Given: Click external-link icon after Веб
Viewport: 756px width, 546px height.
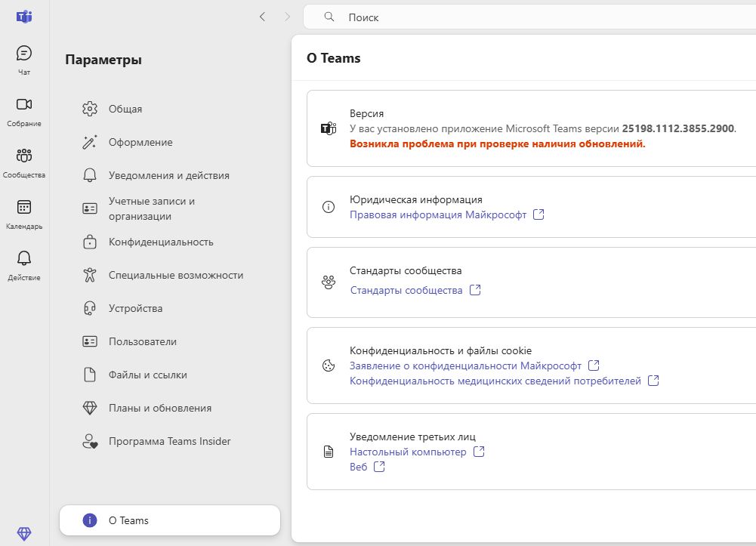Looking at the screenshot, I should [x=379, y=467].
